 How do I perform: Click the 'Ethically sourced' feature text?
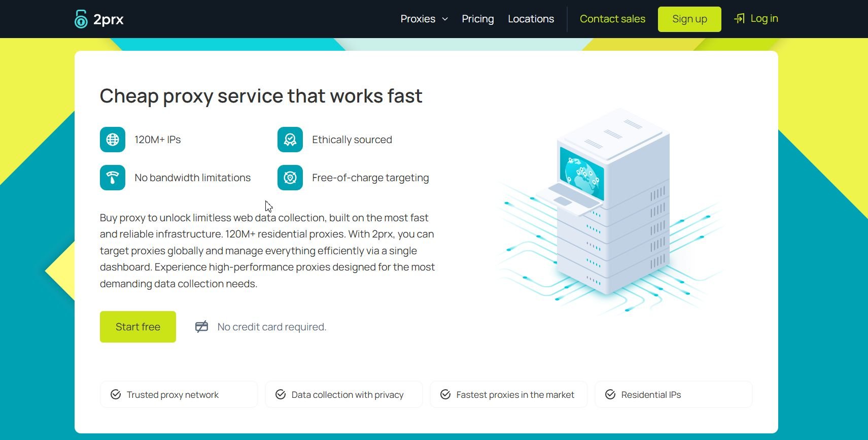(x=352, y=140)
